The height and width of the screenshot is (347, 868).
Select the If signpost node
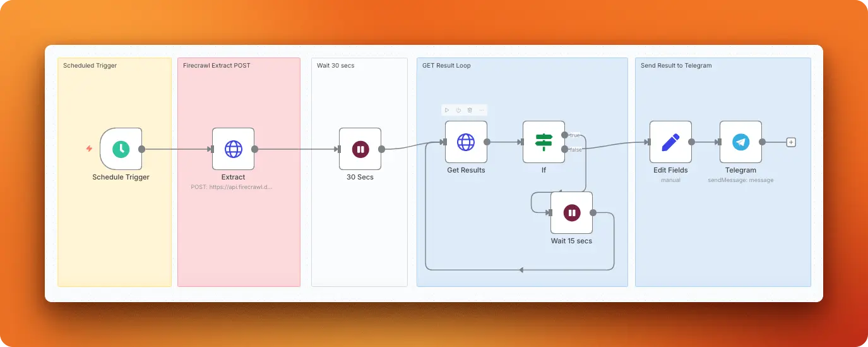543,142
